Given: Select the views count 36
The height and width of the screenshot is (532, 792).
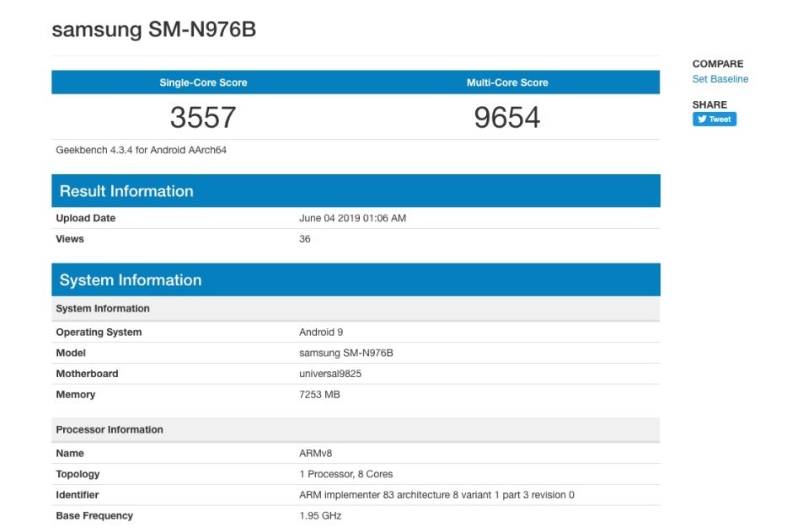Looking at the screenshot, I should [x=304, y=239].
